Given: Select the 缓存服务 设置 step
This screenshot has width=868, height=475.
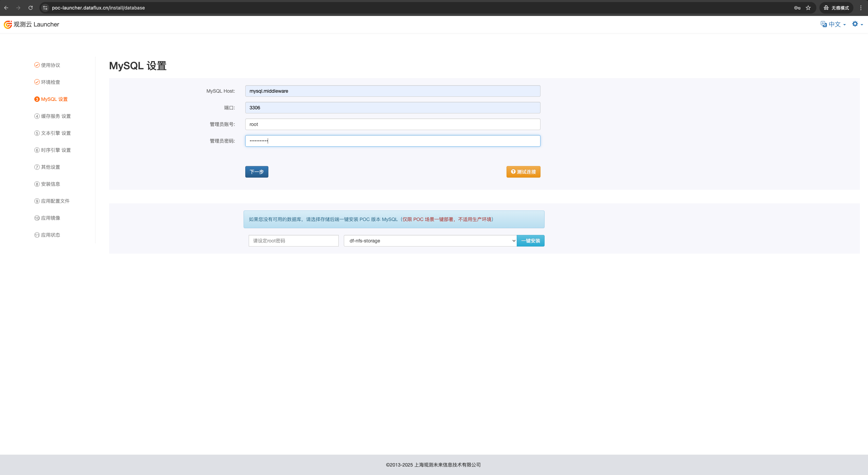Looking at the screenshot, I should (52, 116).
